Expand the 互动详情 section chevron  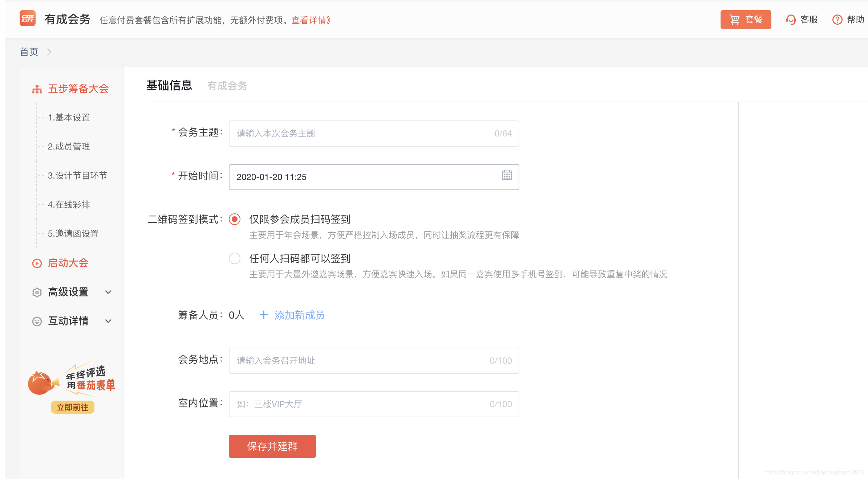click(108, 321)
